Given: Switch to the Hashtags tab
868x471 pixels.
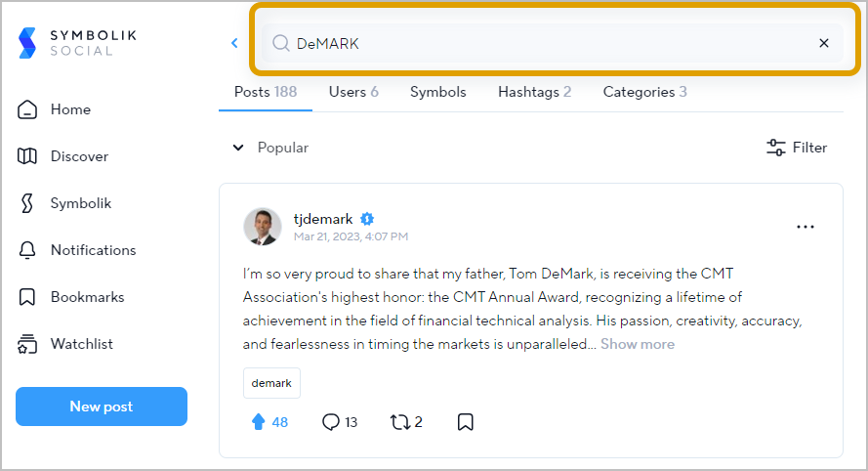Looking at the screenshot, I should click(534, 92).
